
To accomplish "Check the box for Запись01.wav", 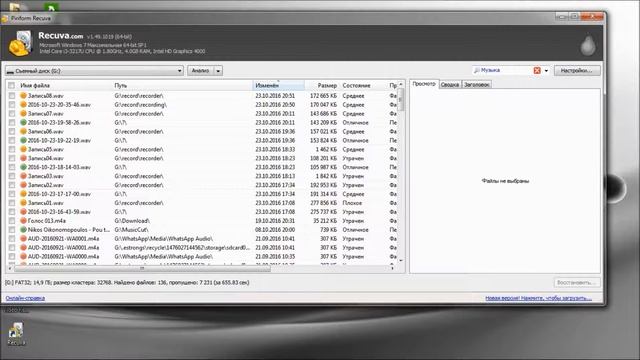I will pos(11,203).
